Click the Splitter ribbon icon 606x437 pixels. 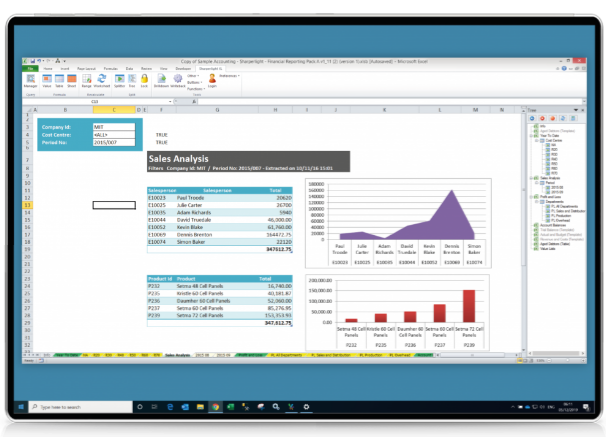[x=119, y=81]
